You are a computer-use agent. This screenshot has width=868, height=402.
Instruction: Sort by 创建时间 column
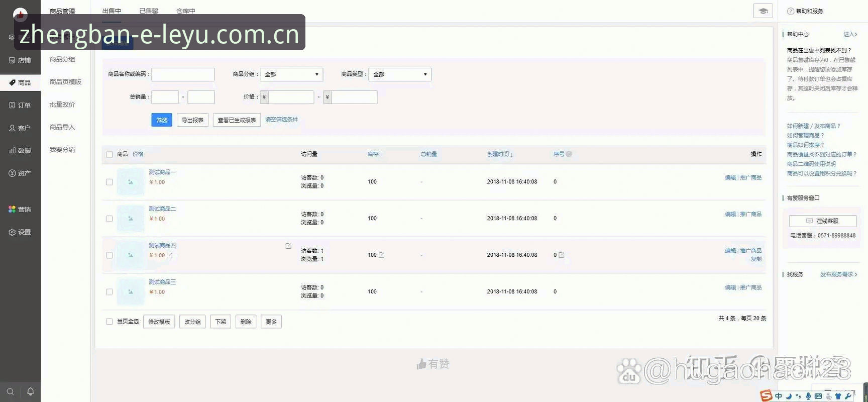[500, 154]
